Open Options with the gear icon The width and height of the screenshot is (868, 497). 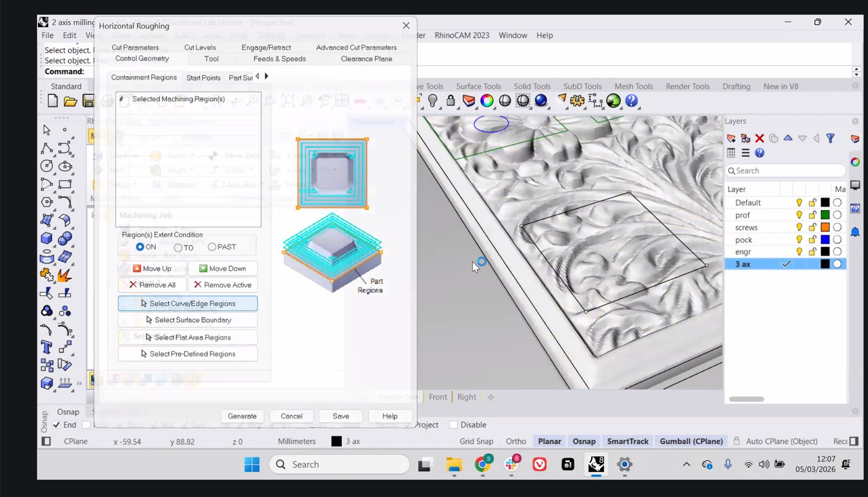(577, 101)
